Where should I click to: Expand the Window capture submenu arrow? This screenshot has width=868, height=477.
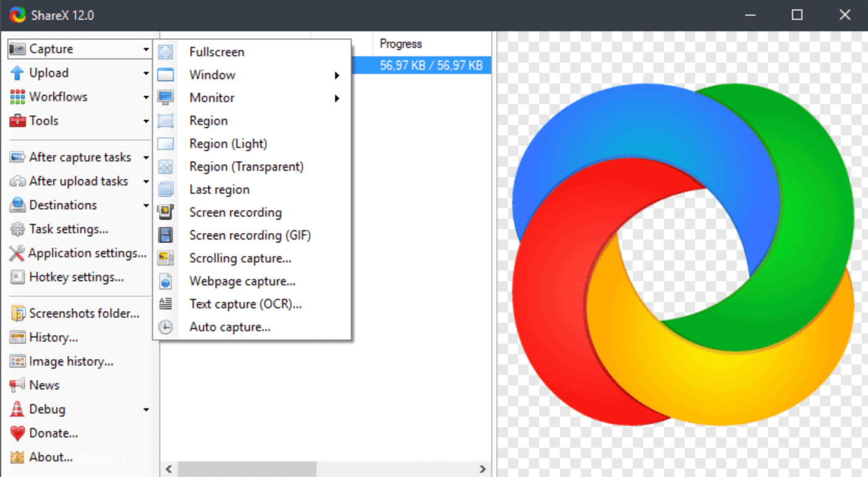pos(337,75)
